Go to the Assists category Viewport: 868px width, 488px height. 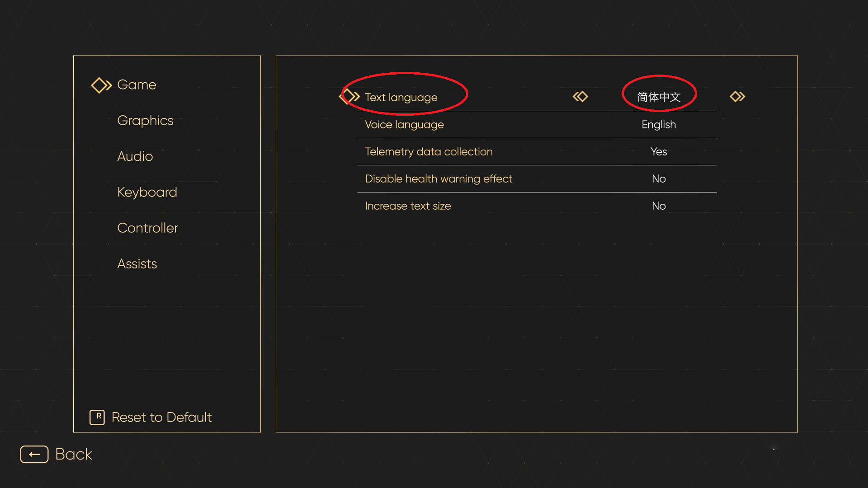coord(137,264)
